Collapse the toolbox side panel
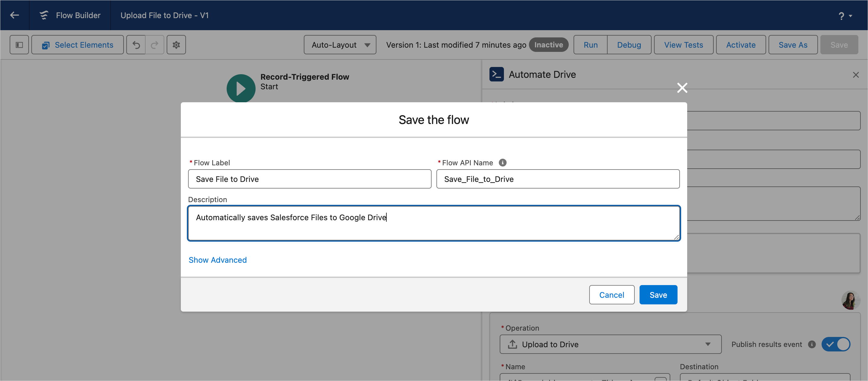The width and height of the screenshot is (868, 381). coord(19,45)
